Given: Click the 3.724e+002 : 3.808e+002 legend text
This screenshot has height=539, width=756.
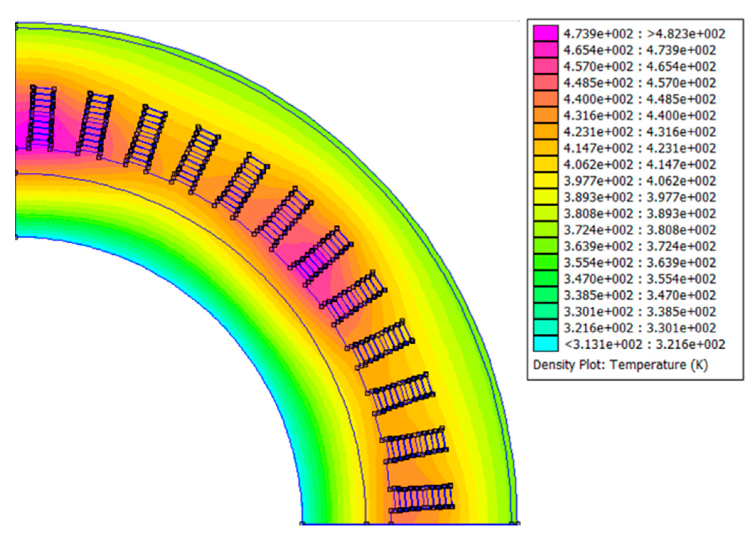Looking at the screenshot, I should (639, 230).
